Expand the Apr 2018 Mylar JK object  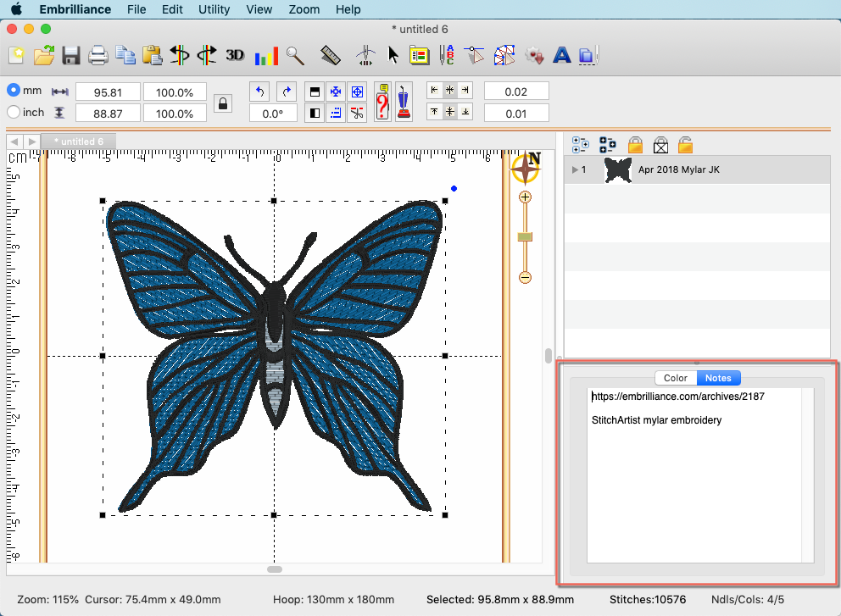pos(576,169)
